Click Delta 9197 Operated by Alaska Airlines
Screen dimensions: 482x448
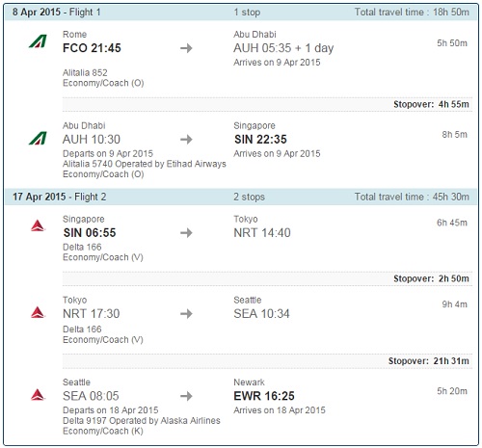[x=142, y=420]
